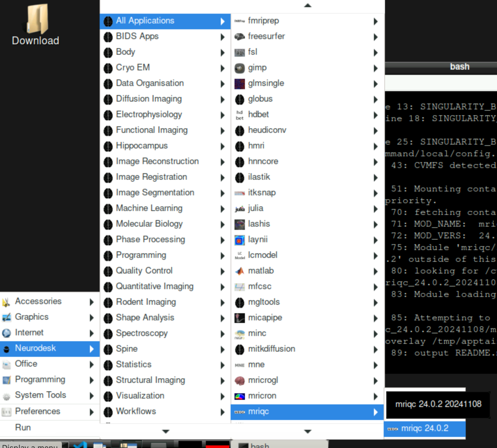
Task: Click the matlab logo icon
Action: pos(239,271)
